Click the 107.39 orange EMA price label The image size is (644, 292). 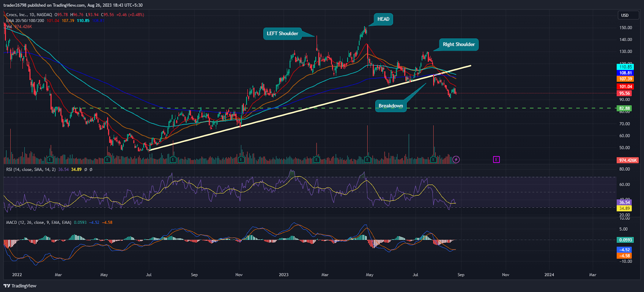point(625,79)
